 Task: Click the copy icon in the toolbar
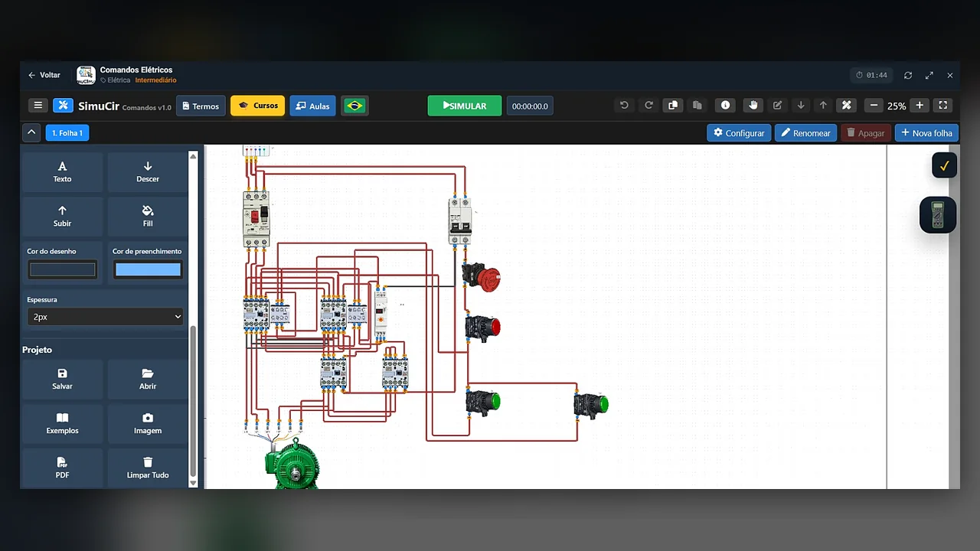673,106
